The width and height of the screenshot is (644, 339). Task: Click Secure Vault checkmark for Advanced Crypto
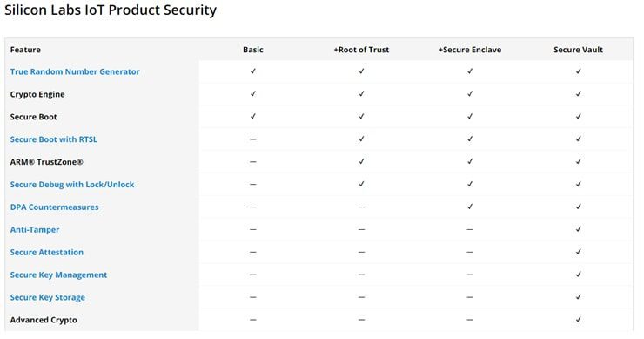point(578,319)
